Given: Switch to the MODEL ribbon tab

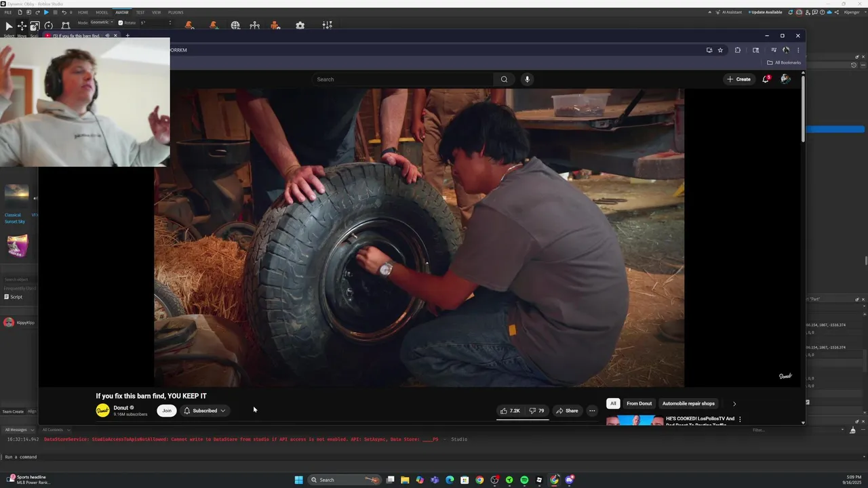Looking at the screenshot, I should tap(102, 12).
